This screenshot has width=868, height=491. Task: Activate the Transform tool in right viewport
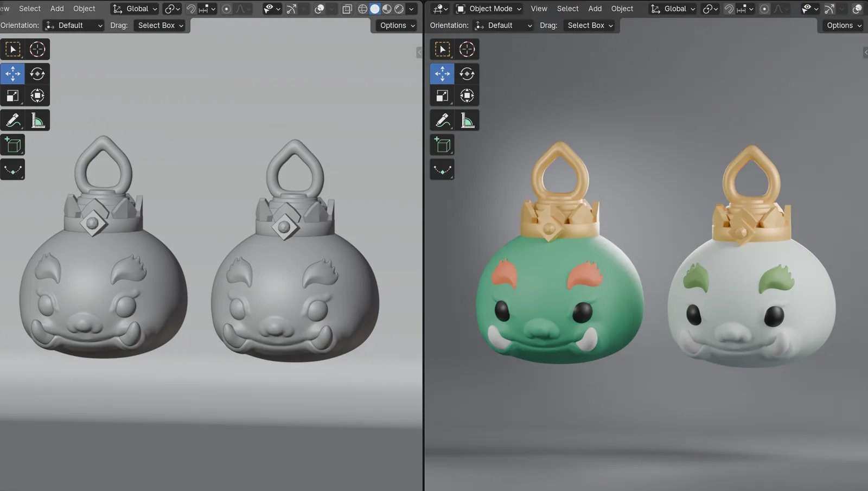pos(467,96)
